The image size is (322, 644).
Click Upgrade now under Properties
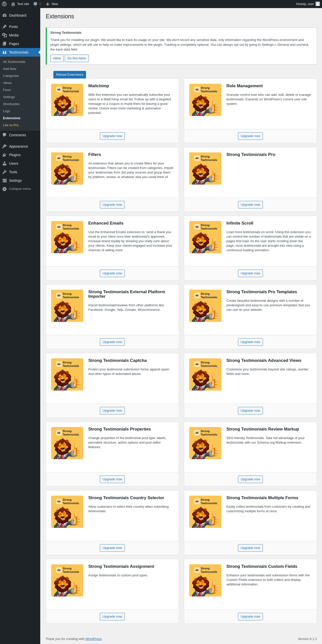coord(112,479)
